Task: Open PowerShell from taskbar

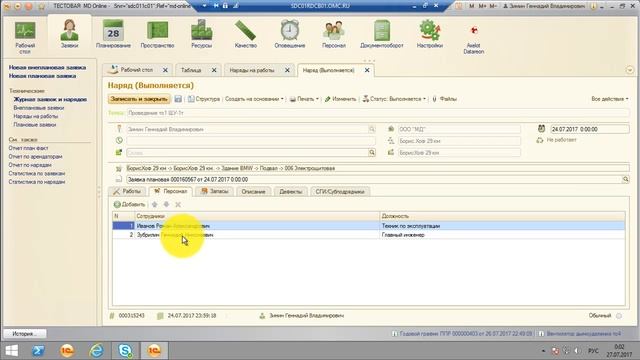Action: click(39, 350)
